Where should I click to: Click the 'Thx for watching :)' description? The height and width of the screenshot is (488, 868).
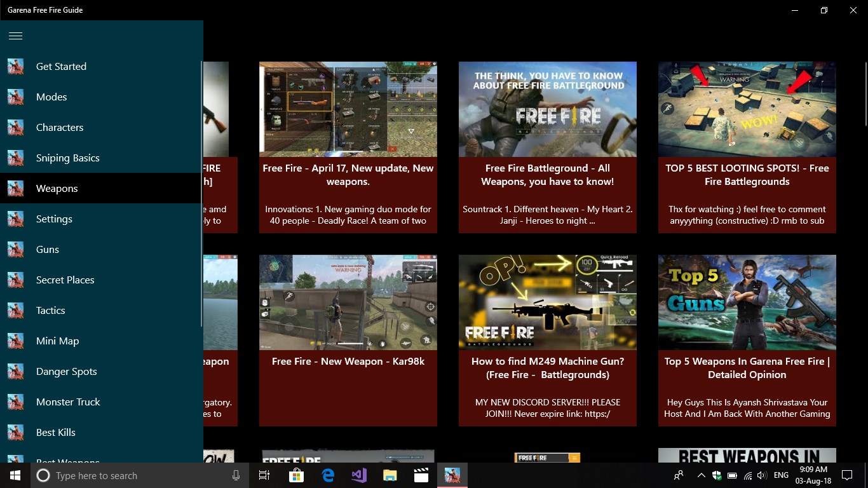pos(747,215)
